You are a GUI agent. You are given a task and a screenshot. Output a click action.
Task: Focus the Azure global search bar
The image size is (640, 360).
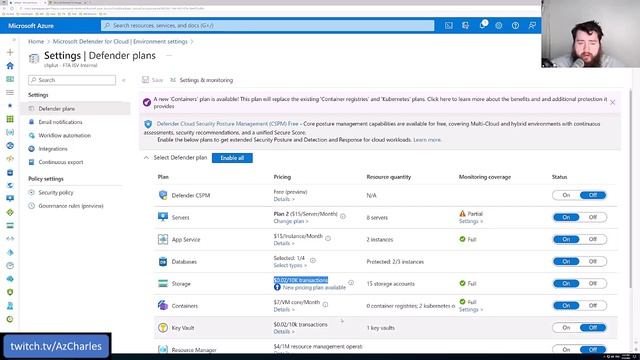(268, 25)
